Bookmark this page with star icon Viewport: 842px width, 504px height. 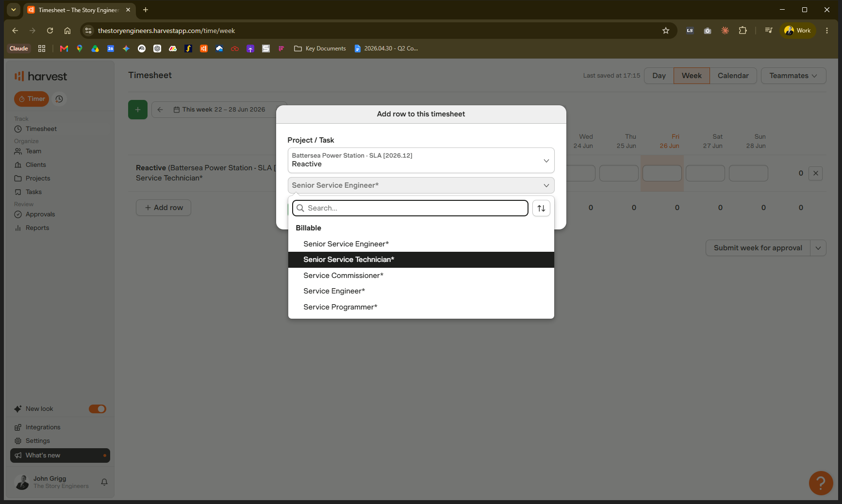click(666, 31)
